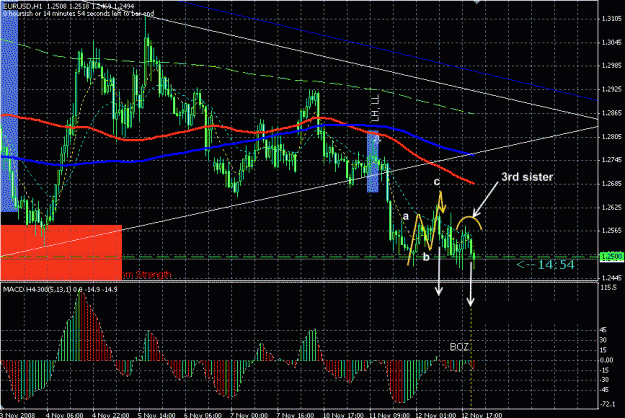Select wave label 'b' on the chart
The image size is (625, 418).
coord(426,257)
